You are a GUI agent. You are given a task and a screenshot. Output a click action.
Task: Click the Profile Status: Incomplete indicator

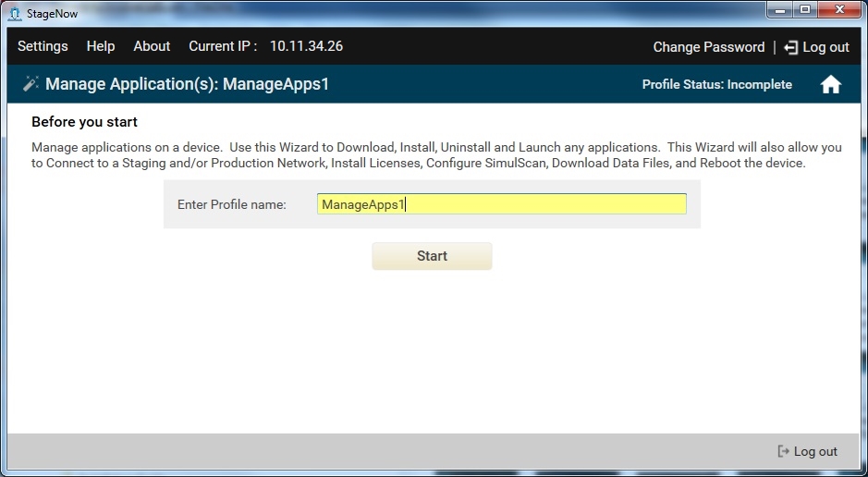(716, 84)
